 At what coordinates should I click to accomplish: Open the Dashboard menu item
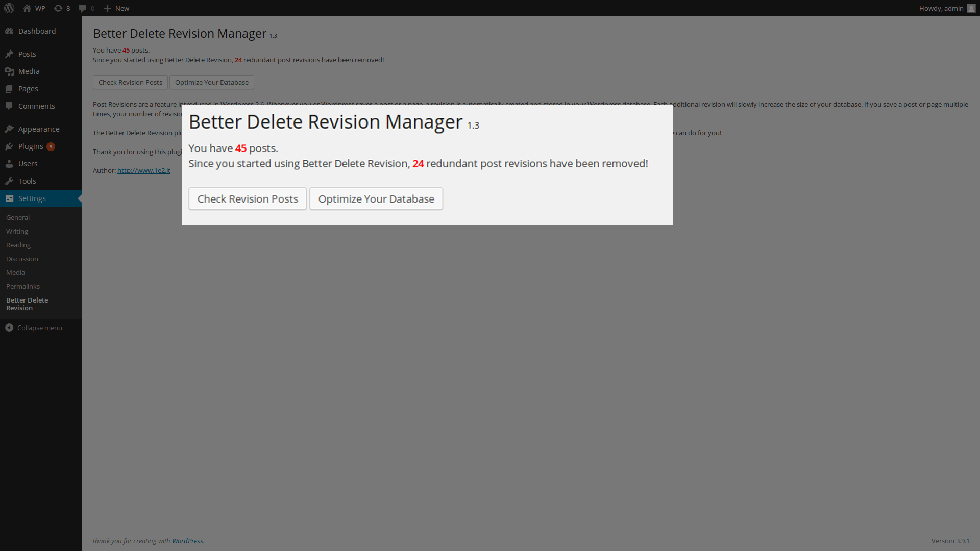(x=37, y=31)
